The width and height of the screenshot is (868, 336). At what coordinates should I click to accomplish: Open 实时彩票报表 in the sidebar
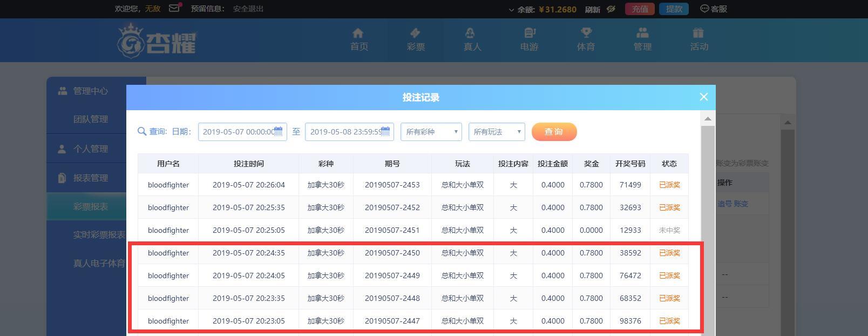coord(99,234)
